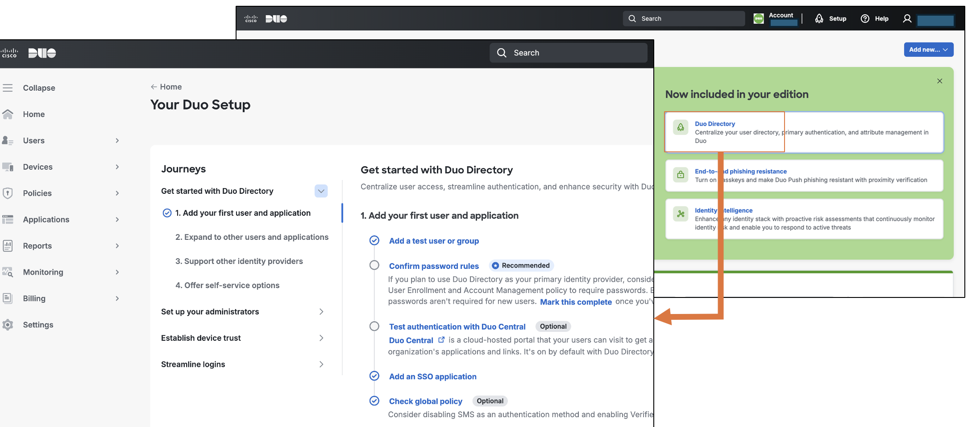The height and width of the screenshot is (427, 980).
Task: Click the Setup rocket icon in top bar
Action: click(819, 18)
